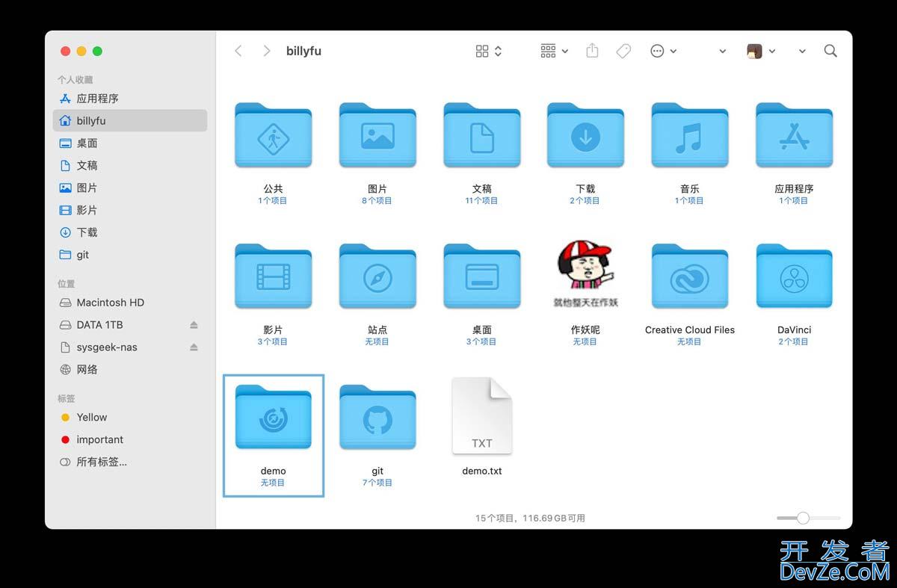Screen dimensions: 897x588
Task: Select the 文稿 folder icon in the grid
Action: pos(482,135)
